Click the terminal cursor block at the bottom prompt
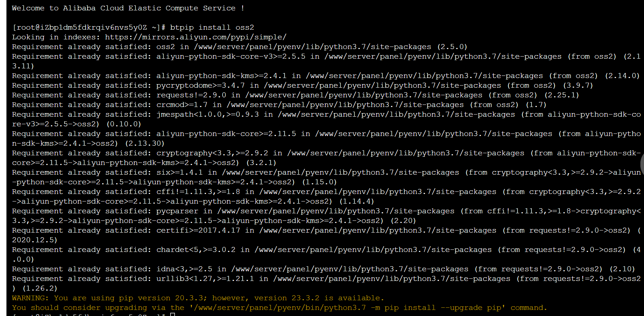The height and width of the screenshot is (316, 644). point(172,315)
